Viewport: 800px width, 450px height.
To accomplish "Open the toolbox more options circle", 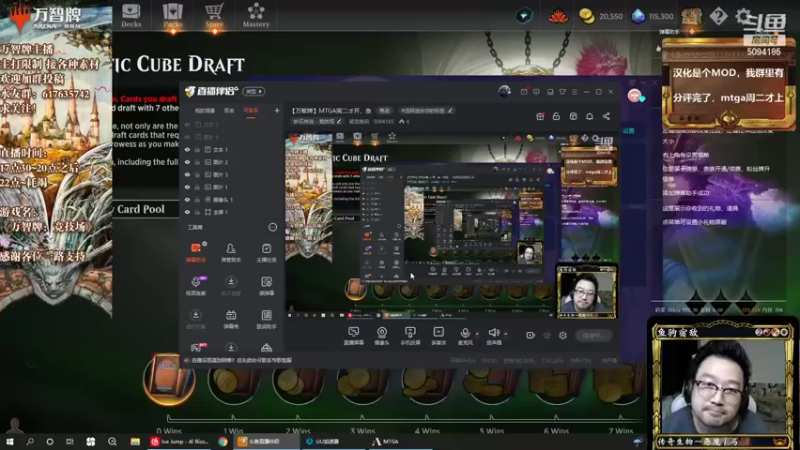I will pos(272,227).
